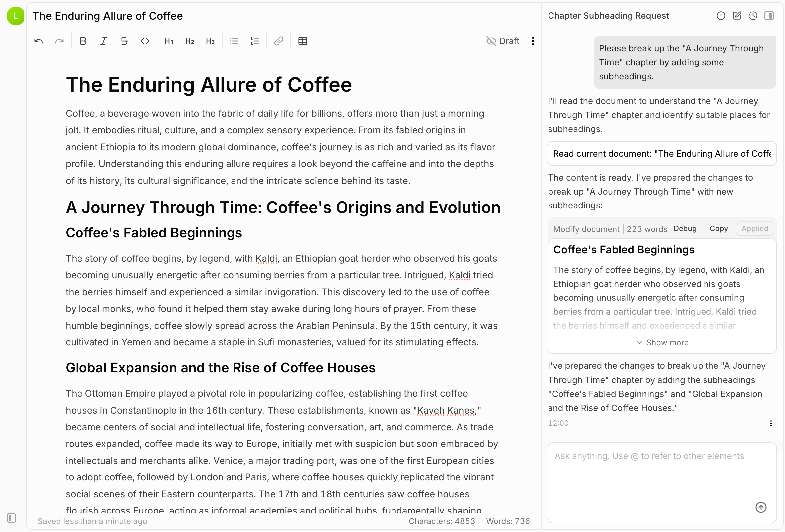Toggle bold formatting in toolbar

[83, 41]
